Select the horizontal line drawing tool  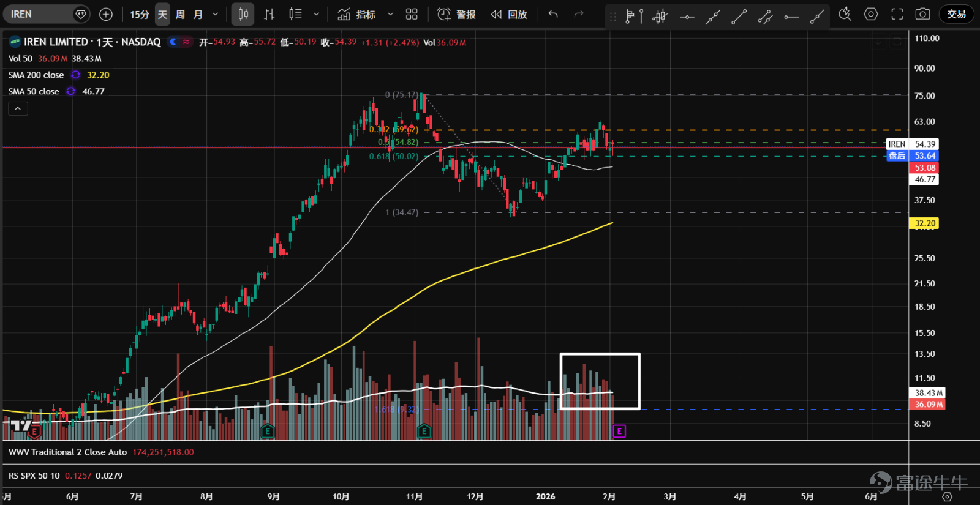point(687,17)
